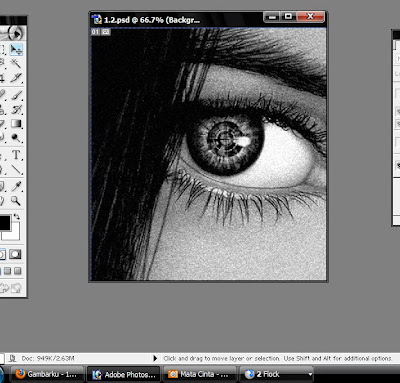
Task: Select the Line shape tool
Action: [16, 169]
